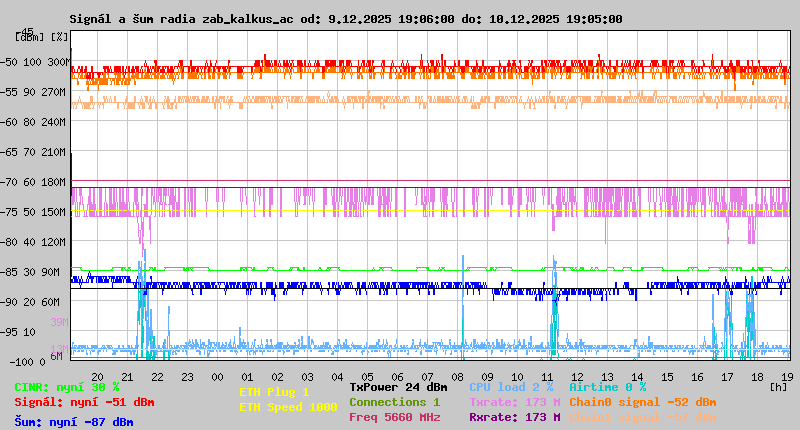
Task: Click the Connections 1 legend entry
Action: (x=394, y=402)
